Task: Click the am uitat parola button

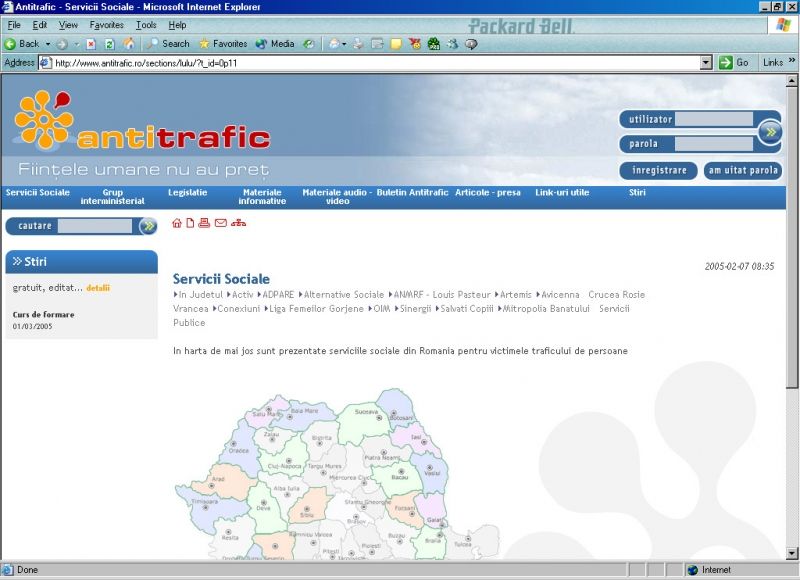Action: (743, 170)
